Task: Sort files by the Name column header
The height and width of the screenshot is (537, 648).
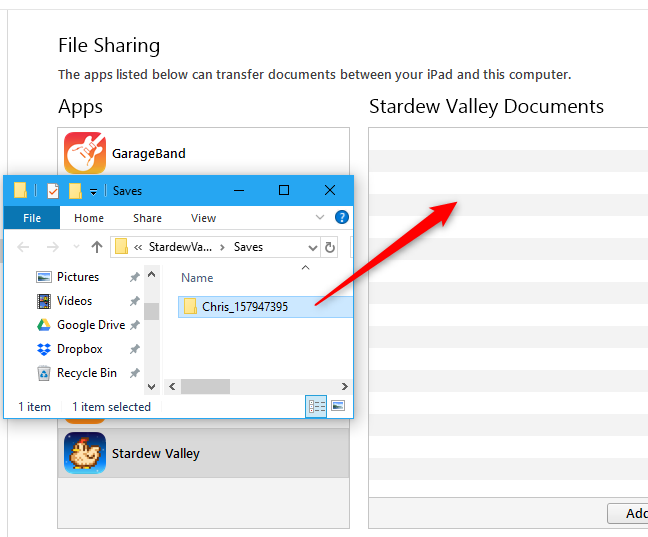Action: pyautogui.click(x=197, y=278)
